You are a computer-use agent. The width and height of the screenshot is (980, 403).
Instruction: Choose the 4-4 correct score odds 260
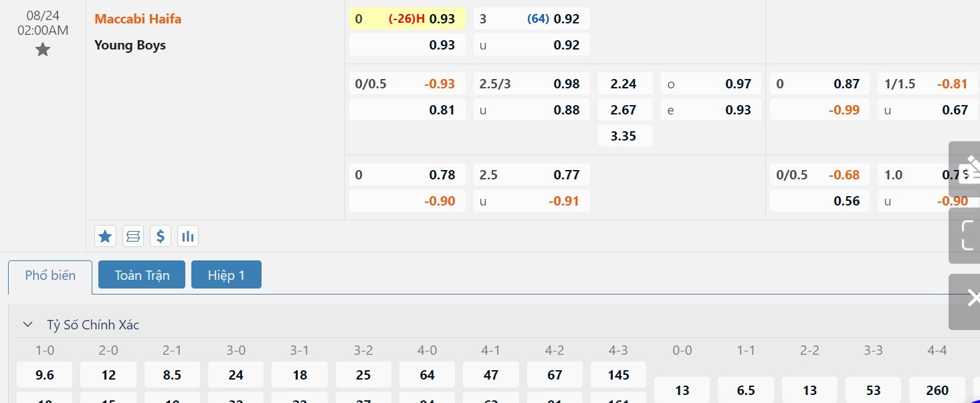pyautogui.click(x=937, y=390)
